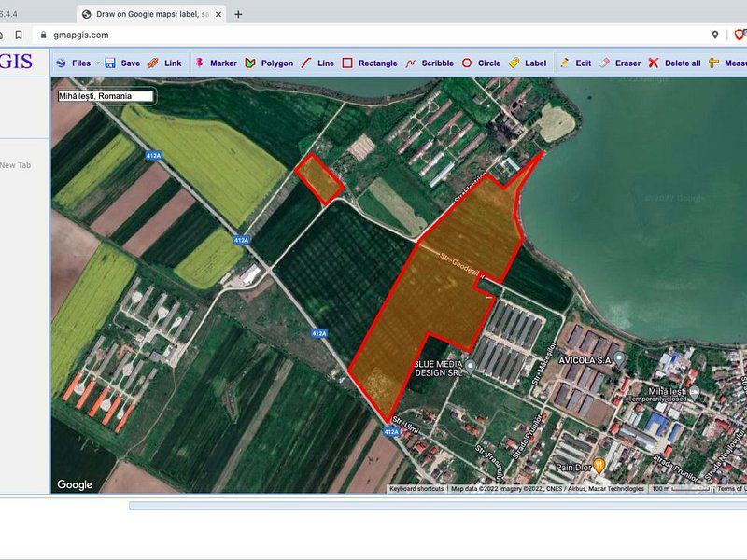Choose the Label tool

[x=528, y=63]
